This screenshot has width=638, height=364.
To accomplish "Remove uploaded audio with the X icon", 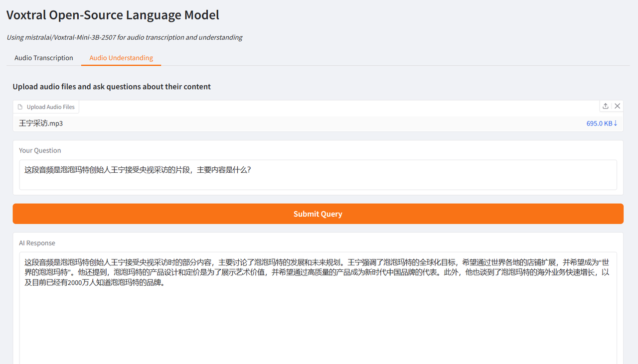I will click(617, 106).
